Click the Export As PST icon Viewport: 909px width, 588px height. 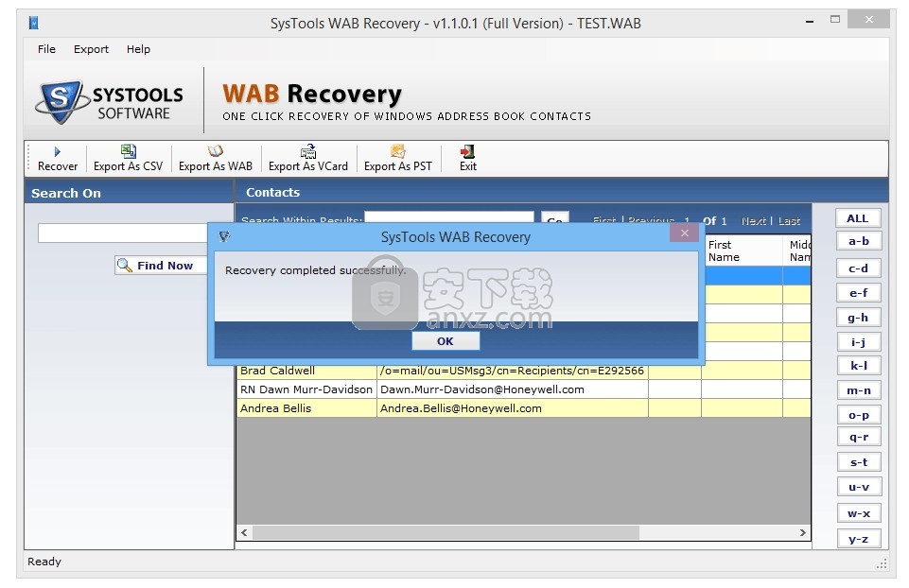click(x=397, y=151)
